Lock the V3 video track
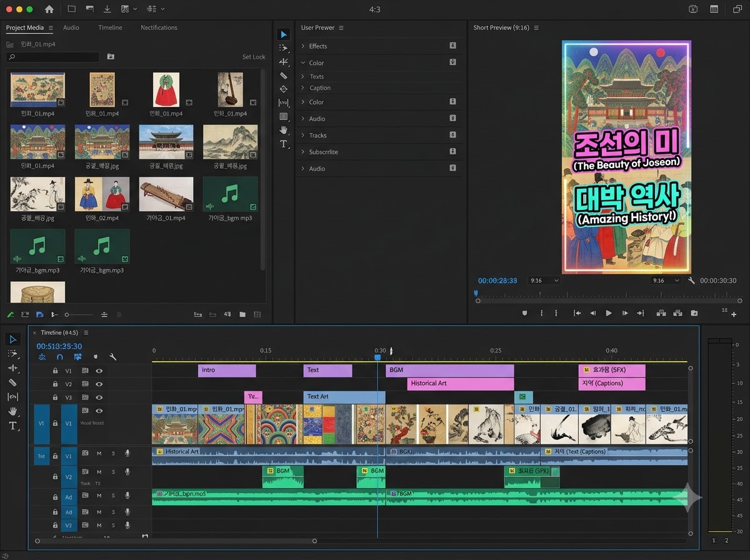 [55, 397]
